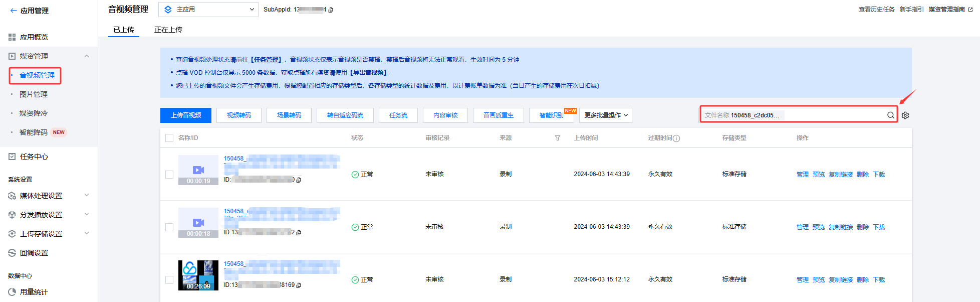Switch to the 正在上传 tab

click(168, 30)
